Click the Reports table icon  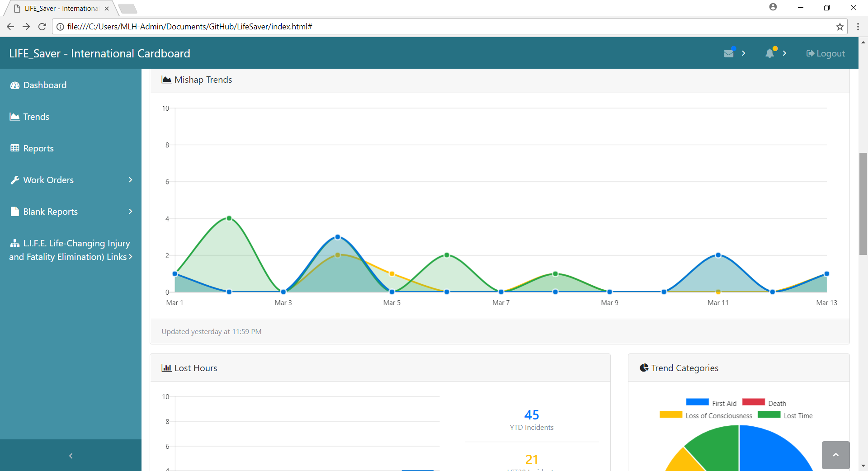pyautogui.click(x=15, y=148)
